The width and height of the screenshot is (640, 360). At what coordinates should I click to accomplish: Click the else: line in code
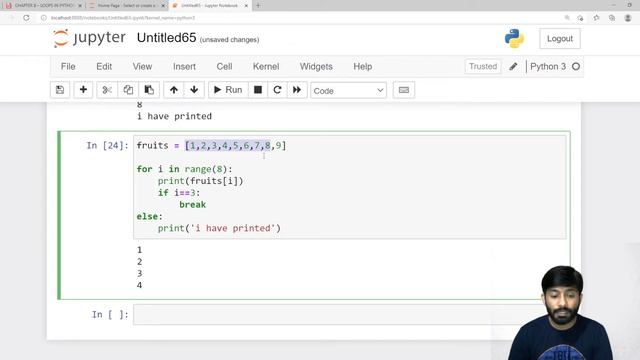[x=150, y=216]
